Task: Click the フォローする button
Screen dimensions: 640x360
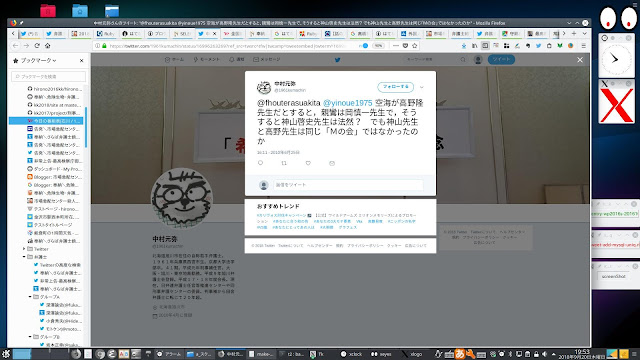Action: click(396, 87)
